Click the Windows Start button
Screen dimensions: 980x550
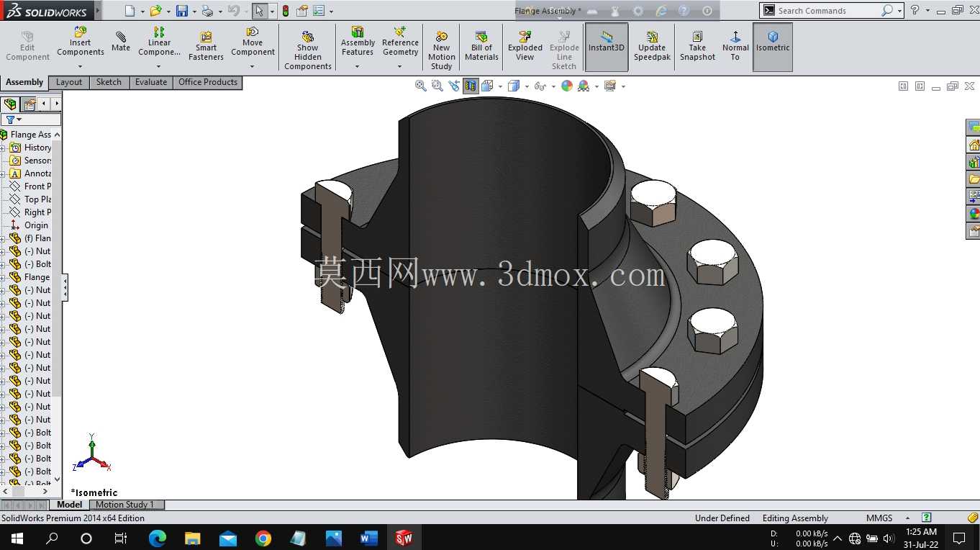click(17, 538)
